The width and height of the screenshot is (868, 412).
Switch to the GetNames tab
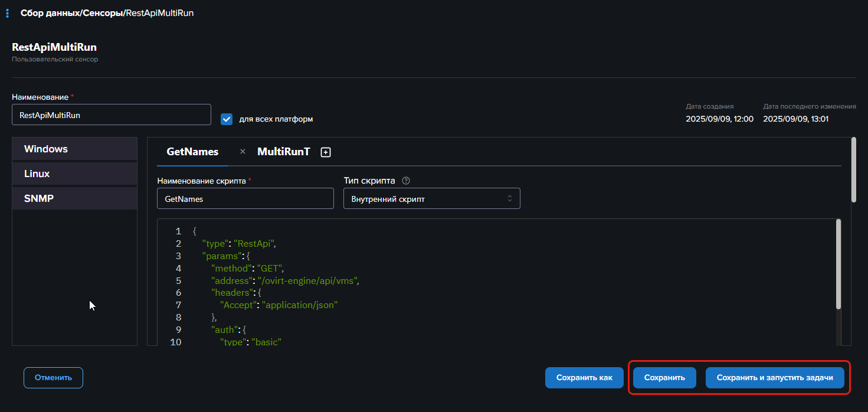tap(192, 152)
